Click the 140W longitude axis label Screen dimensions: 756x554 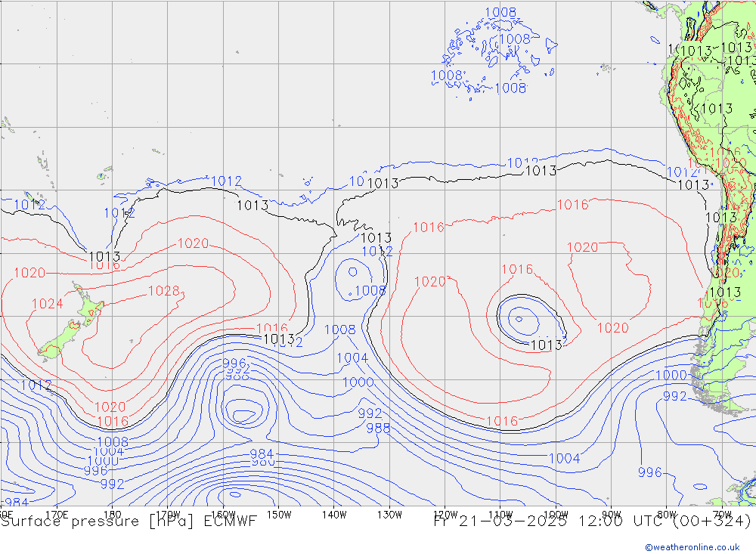[x=333, y=514]
